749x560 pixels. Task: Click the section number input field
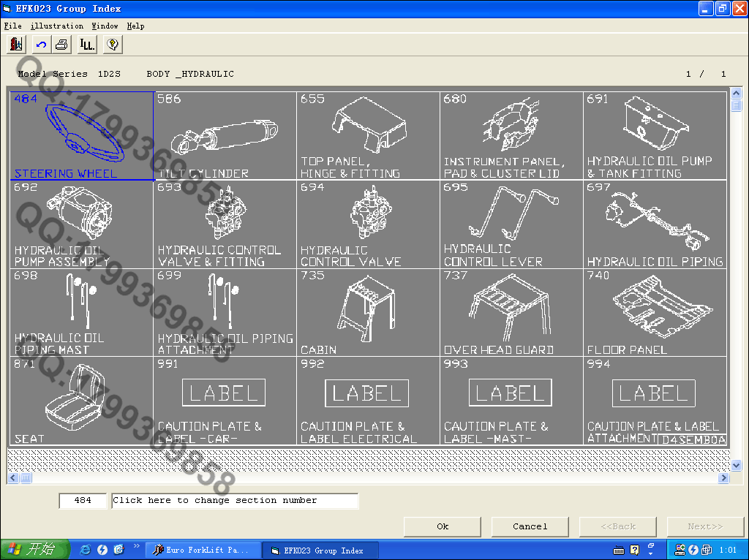click(x=83, y=501)
